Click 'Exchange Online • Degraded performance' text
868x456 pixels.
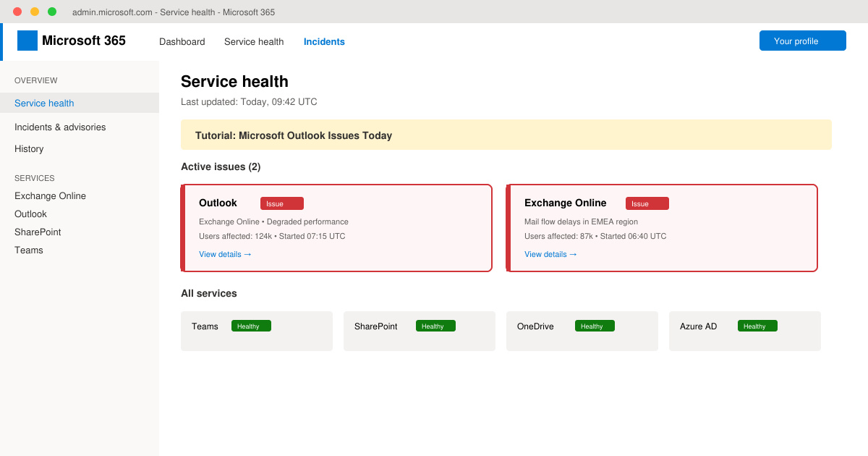[273, 221]
